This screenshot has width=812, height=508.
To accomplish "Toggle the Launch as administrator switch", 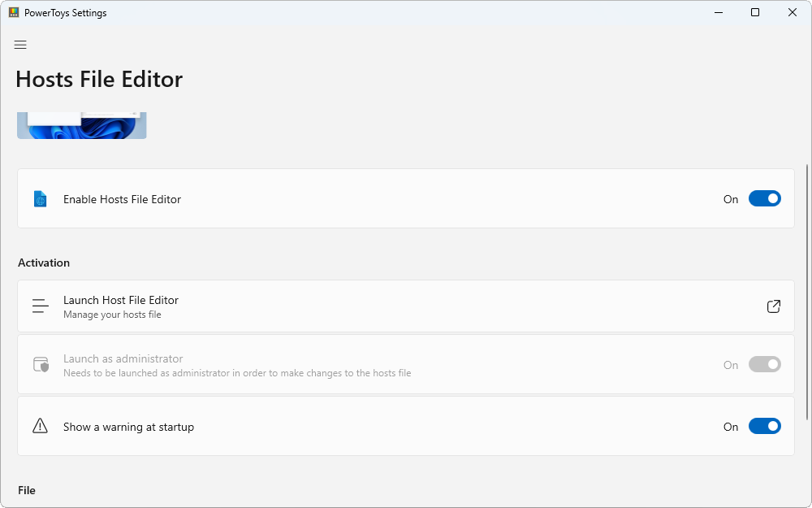I will [764, 365].
